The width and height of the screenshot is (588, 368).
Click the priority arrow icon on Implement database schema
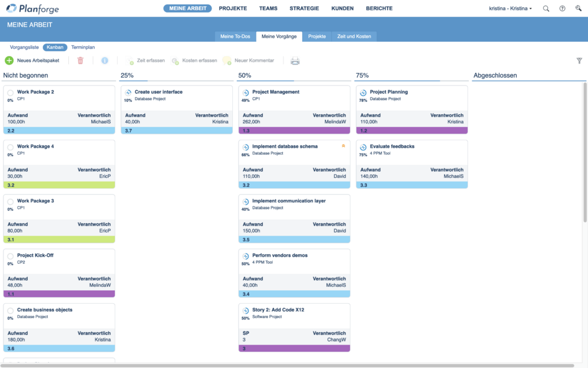coord(343,145)
